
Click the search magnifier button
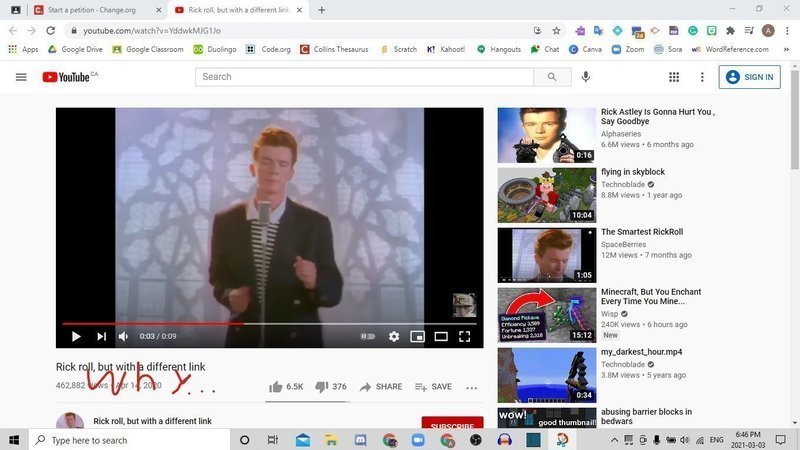(x=552, y=77)
